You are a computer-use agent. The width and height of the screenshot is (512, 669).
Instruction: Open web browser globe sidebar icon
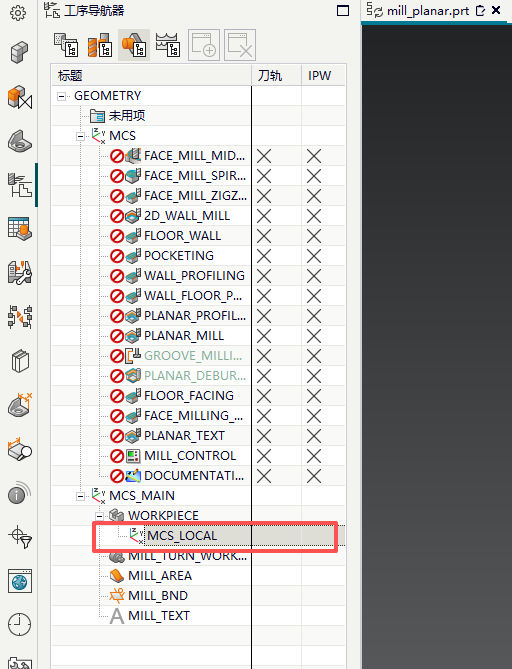pyautogui.click(x=20, y=581)
